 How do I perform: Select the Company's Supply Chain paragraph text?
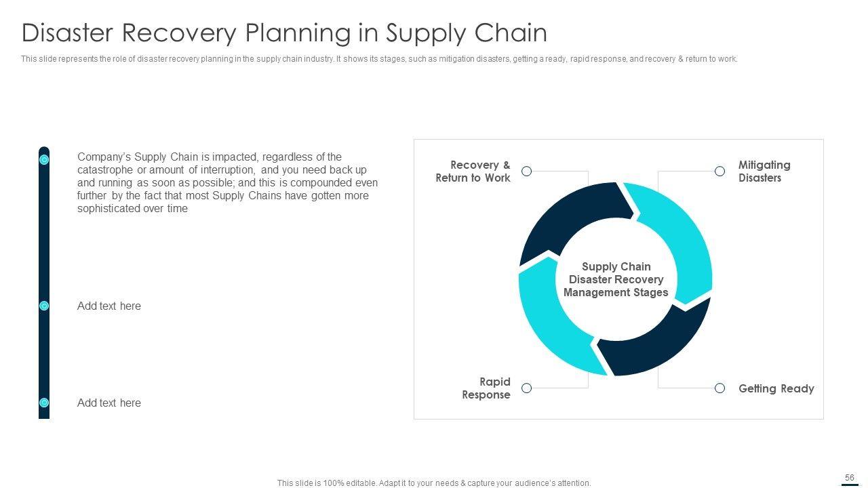pyautogui.click(x=227, y=183)
